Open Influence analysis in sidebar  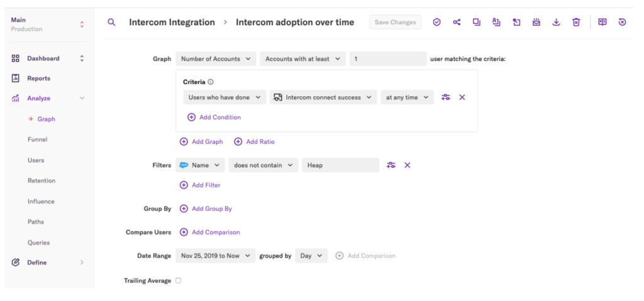point(41,201)
